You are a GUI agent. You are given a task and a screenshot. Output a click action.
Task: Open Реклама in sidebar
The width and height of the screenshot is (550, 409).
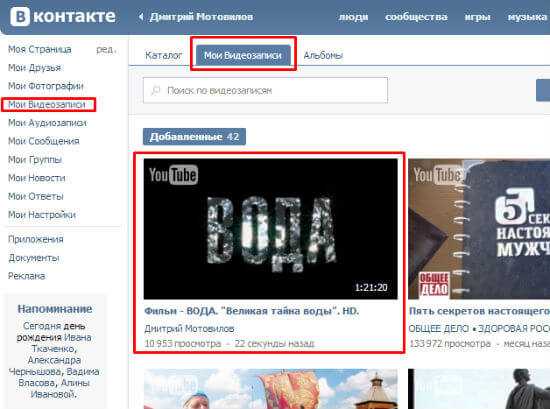27,276
